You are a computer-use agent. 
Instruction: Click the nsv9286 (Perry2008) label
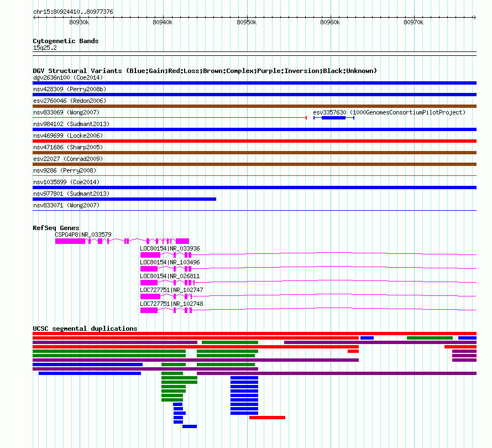pos(65,170)
